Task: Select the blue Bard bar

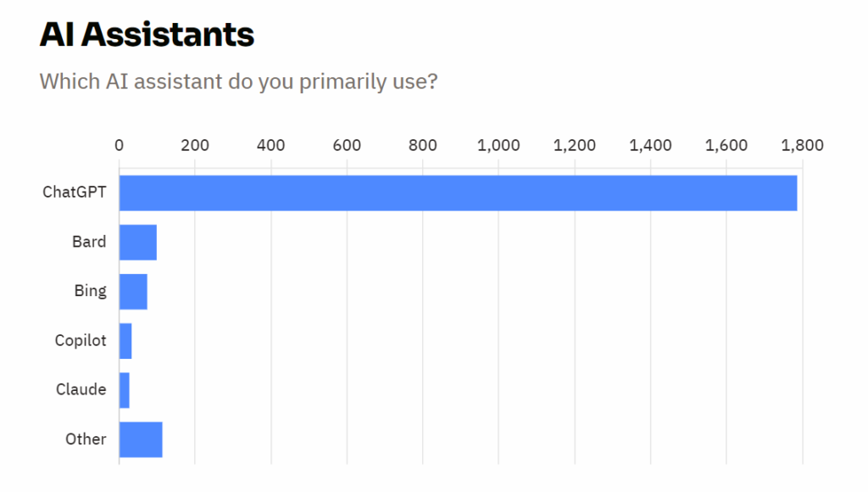Action: (x=138, y=243)
